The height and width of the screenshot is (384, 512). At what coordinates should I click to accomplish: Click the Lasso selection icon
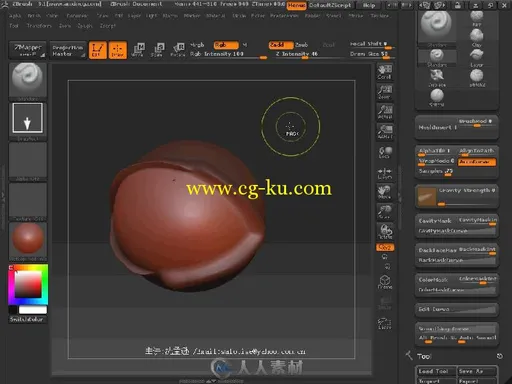(x=385, y=323)
